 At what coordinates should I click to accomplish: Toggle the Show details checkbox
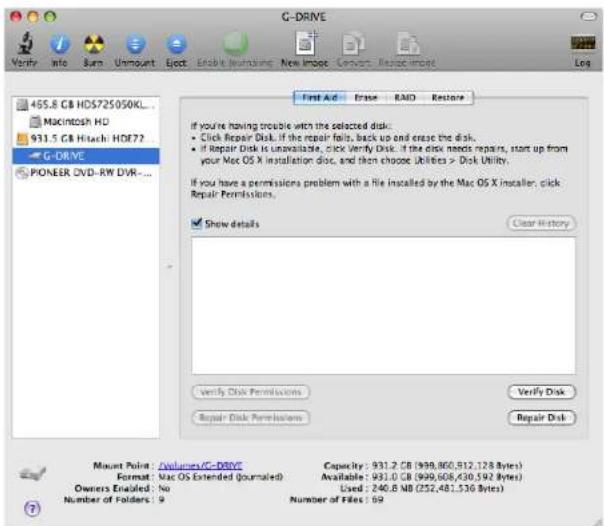196,223
